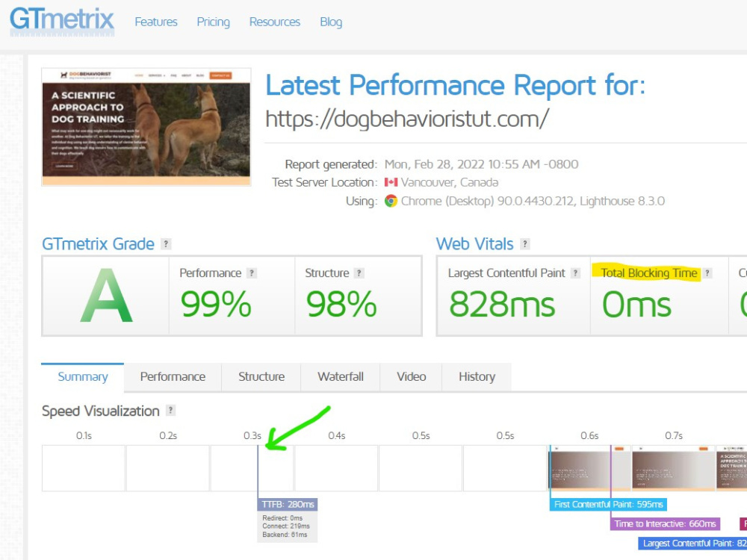Open the History tab

click(477, 376)
